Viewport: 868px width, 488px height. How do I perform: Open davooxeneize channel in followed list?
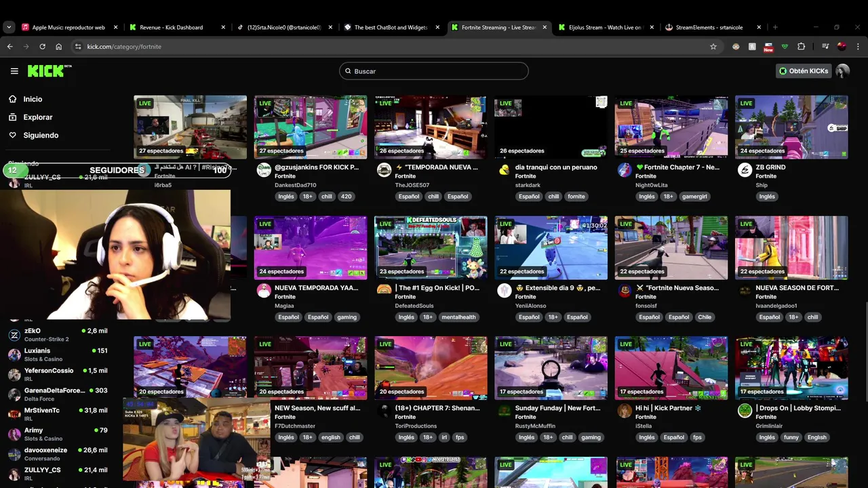point(58,454)
